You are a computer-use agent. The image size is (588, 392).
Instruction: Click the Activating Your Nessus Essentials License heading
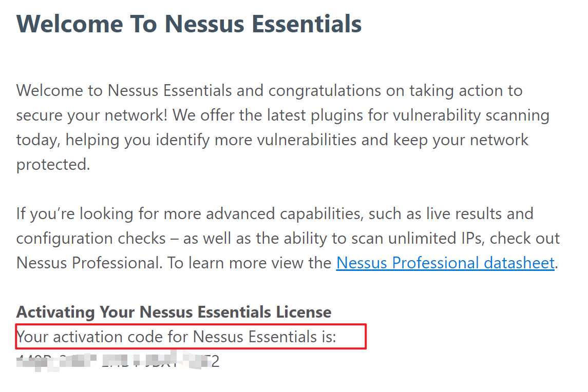tap(174, 311)
